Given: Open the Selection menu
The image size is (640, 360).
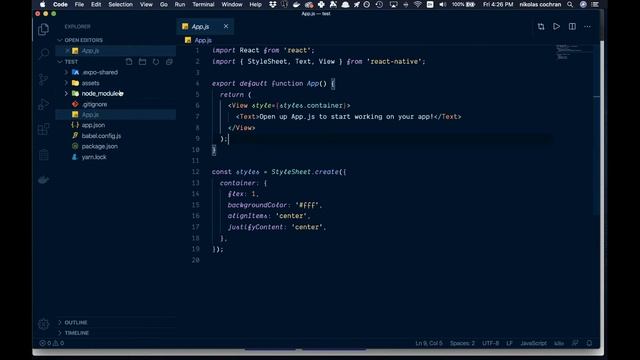Looking at the screenshot, I should click(x=120, y=4).
